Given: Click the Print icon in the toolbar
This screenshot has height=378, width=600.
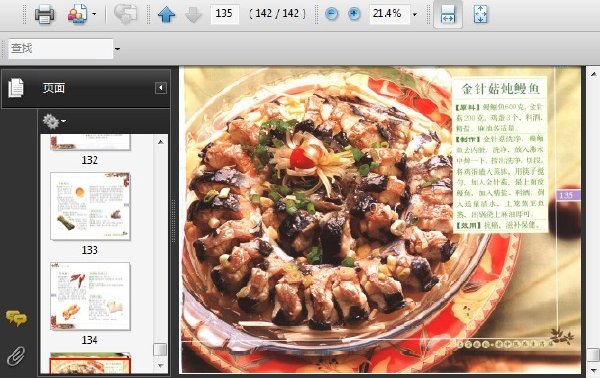Looking at the screenshot, I should 44,15.
